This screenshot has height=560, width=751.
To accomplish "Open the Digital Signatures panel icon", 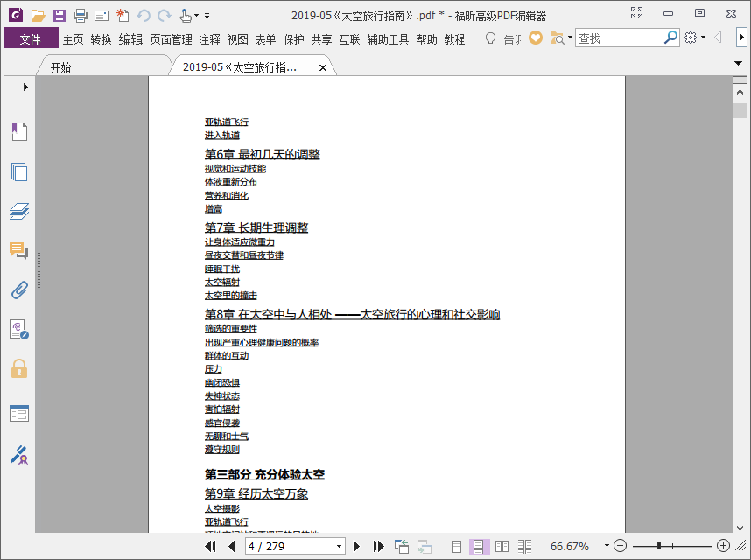I will (x=19, y=330).
